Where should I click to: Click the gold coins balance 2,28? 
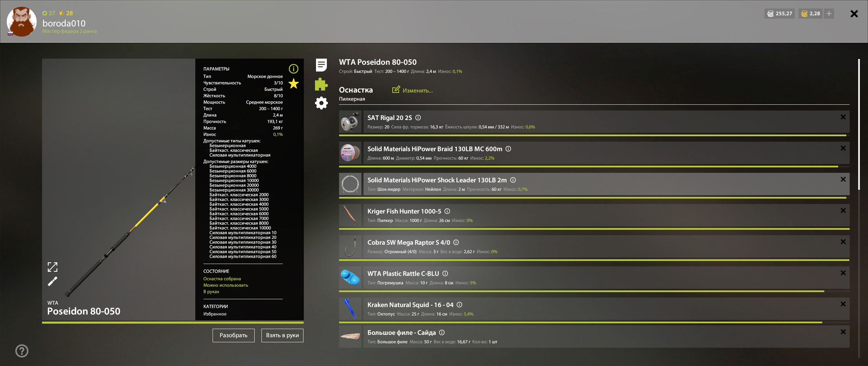click(x=810, y=14)
